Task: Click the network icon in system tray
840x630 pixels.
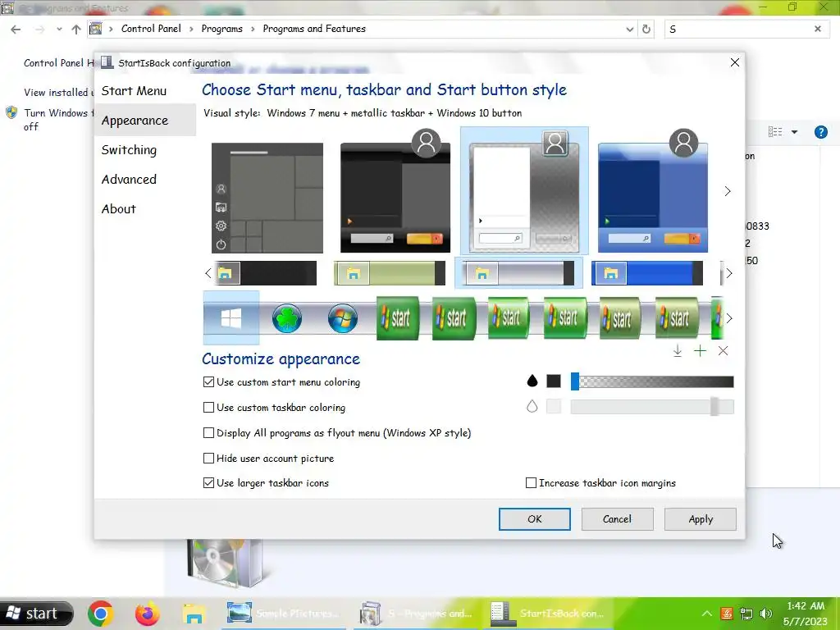Action: tap(746, 614)
